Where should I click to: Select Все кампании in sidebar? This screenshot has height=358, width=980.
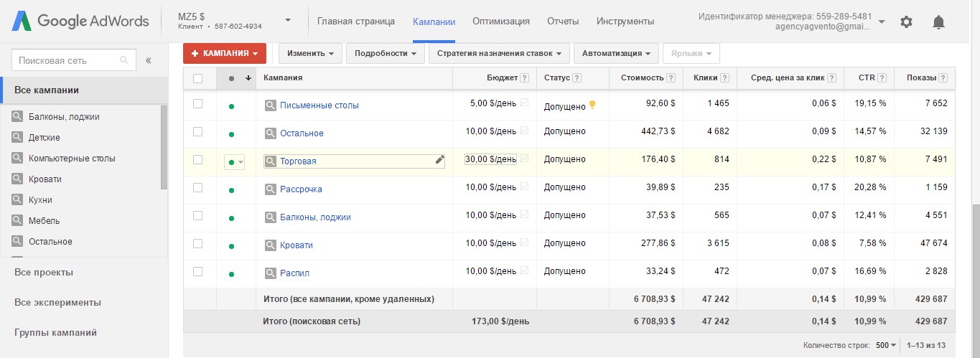pyautogui.click(x=84, y=90)
